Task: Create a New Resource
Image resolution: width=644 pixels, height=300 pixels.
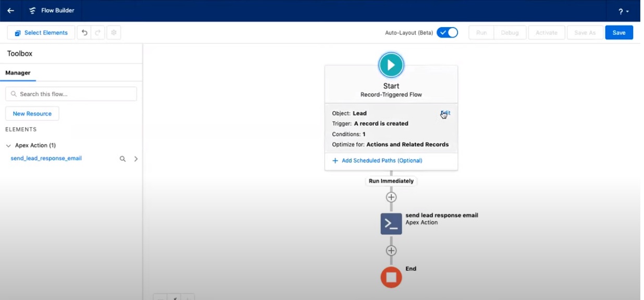Action: tap(32, 114)
